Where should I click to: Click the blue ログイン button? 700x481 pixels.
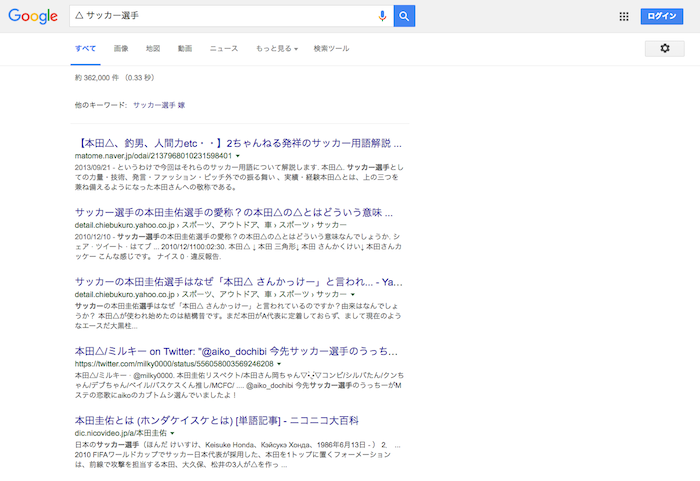662,16
